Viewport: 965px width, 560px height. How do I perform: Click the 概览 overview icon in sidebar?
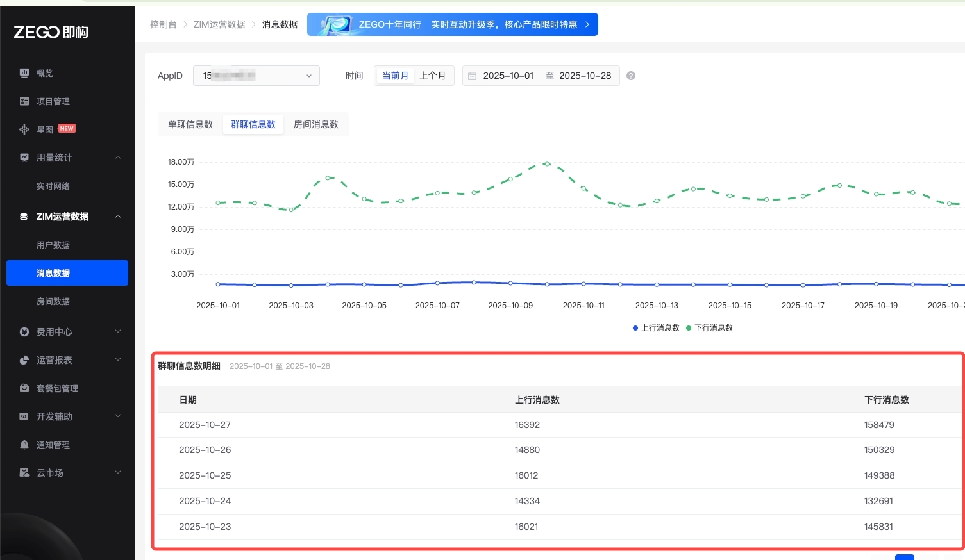tap(24, 73)
